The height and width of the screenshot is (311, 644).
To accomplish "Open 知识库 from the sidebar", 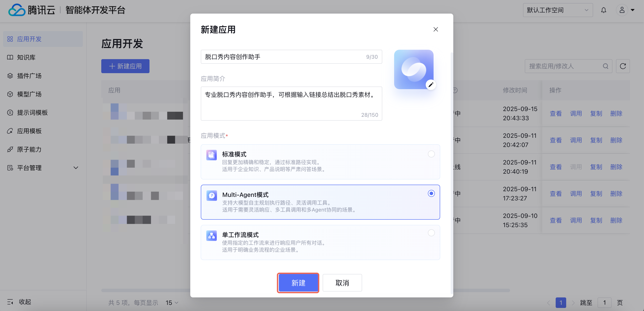I will [x=26, y=57].
